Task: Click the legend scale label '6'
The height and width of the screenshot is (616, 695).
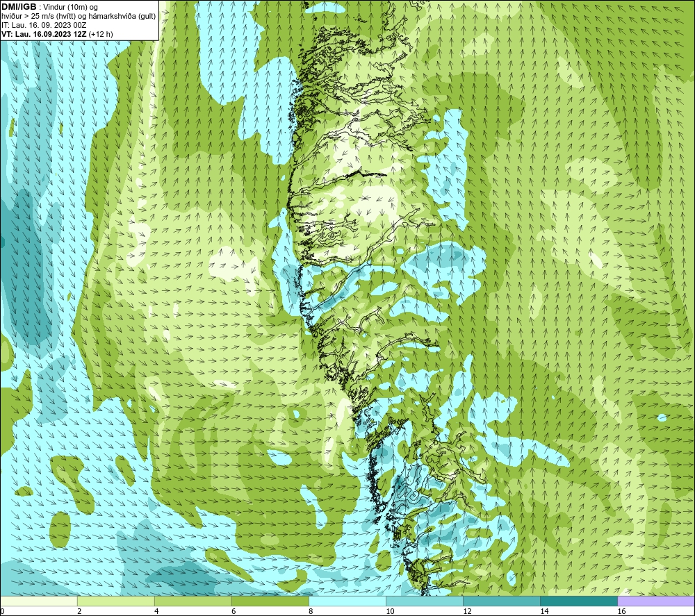Action: 234,611
